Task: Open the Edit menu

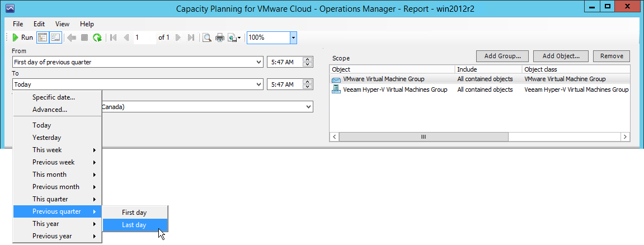Action: [39, 24]
